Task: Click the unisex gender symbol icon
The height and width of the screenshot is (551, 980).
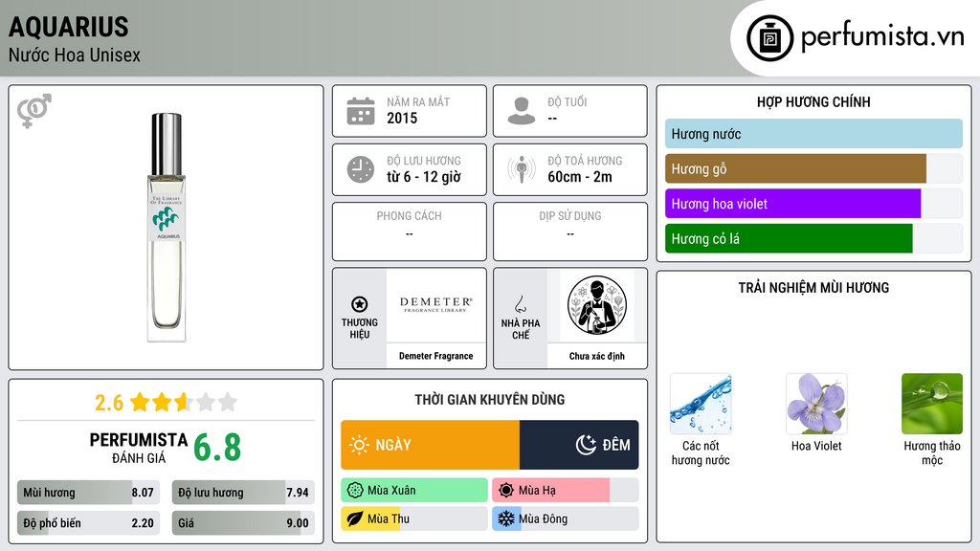Action: [33, 111]
